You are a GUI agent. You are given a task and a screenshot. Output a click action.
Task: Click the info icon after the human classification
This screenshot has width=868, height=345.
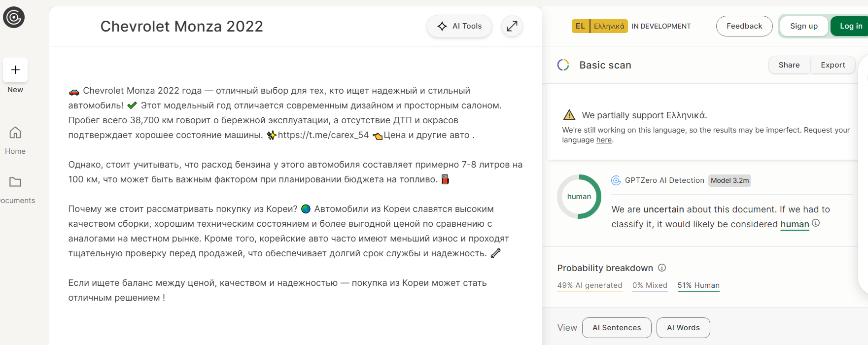tap(816, 223)
